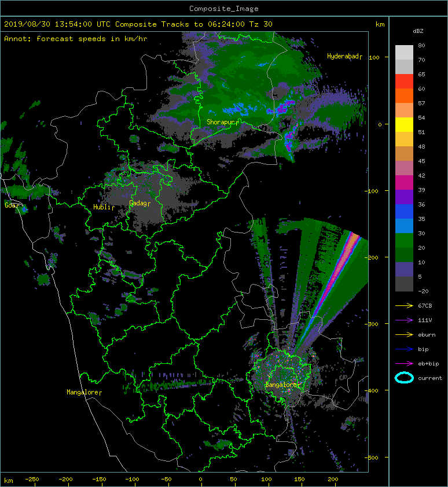
Task: Click the -500 tick on the vertical axis
Action: point(372,458)
